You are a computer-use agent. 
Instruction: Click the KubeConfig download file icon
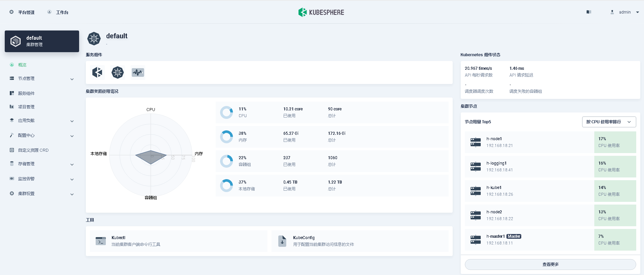282,241
